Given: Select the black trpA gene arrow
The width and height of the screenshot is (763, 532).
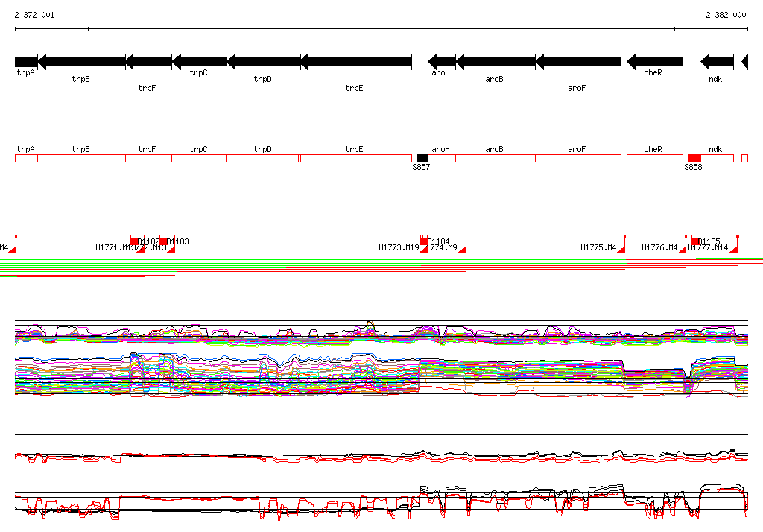Looking at the screenshot, I should [26, 62].
